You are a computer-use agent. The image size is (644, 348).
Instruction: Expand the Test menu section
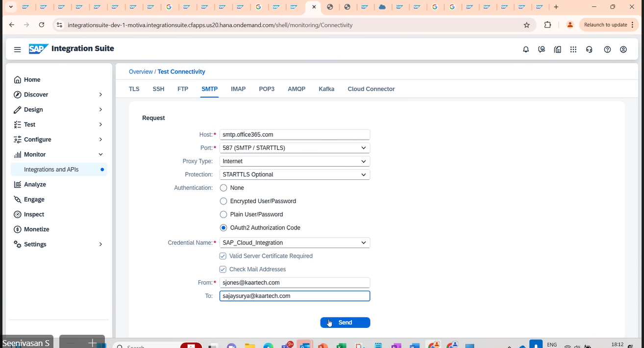[x=100, y=124]
